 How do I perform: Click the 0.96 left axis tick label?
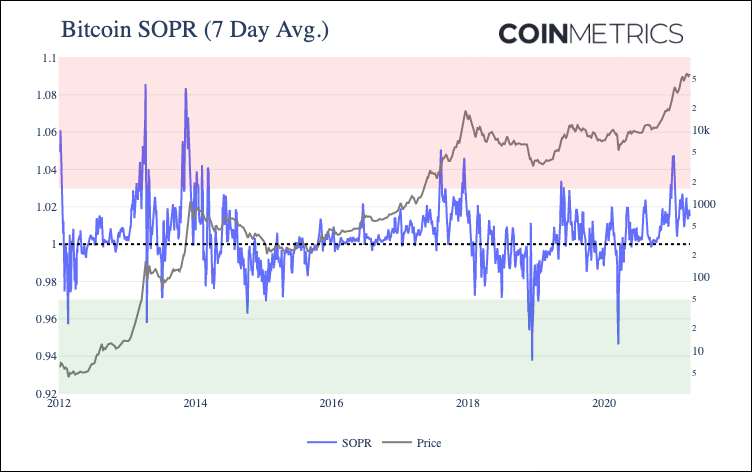pos(47,319)
